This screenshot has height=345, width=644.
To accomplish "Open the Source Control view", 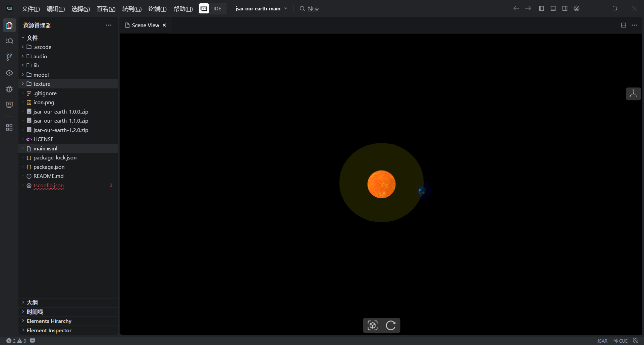I will click(9, 57).
